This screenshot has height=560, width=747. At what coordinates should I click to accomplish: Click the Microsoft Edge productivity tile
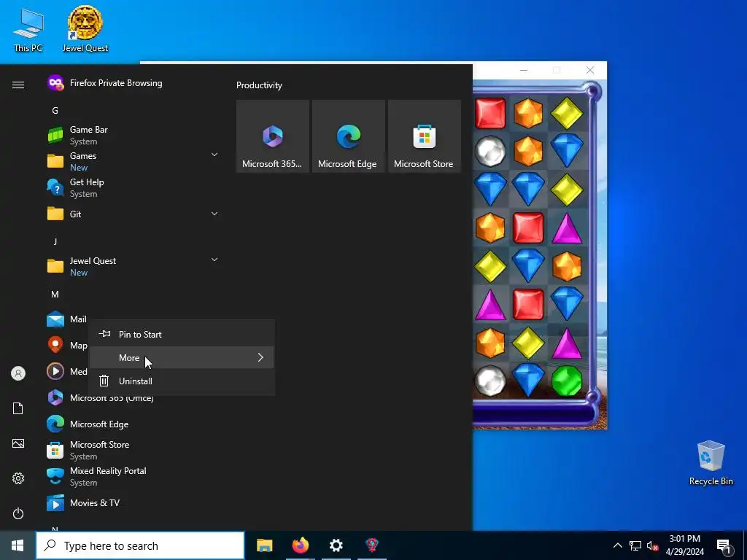pos(348,136)
